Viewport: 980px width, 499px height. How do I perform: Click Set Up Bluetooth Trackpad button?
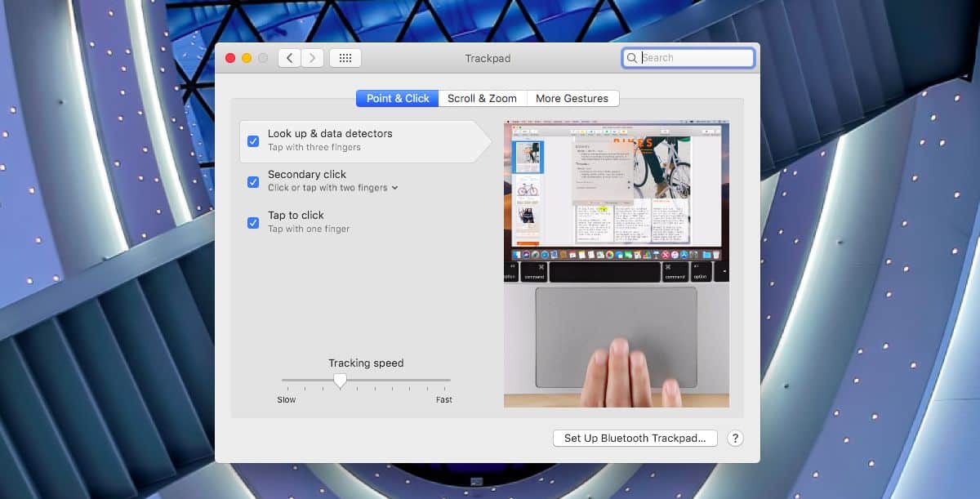click(x=635, y=438)
